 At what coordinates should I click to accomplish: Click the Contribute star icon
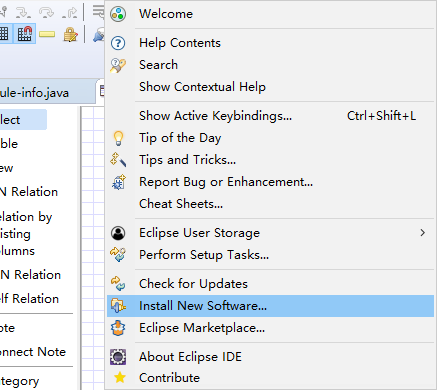point(119,378)
